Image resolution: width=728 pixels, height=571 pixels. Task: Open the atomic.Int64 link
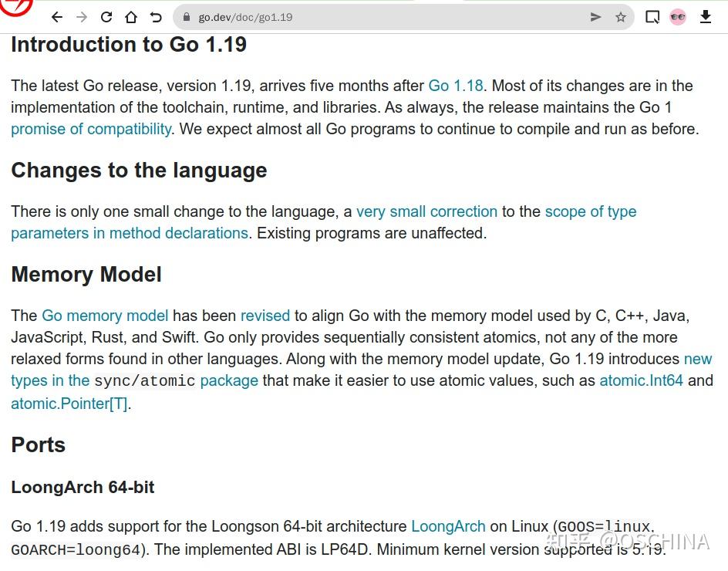[641, 380]
